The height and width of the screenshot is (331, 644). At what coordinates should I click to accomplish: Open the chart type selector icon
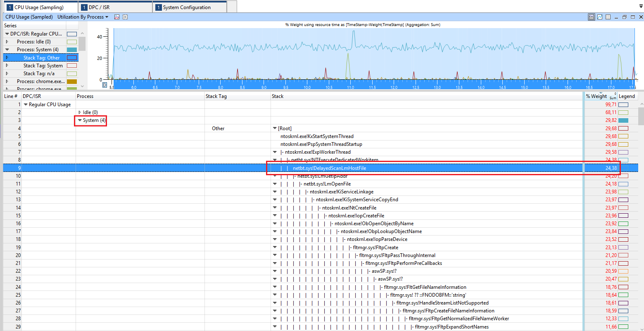pyautogui.click(x=117, y=17)
